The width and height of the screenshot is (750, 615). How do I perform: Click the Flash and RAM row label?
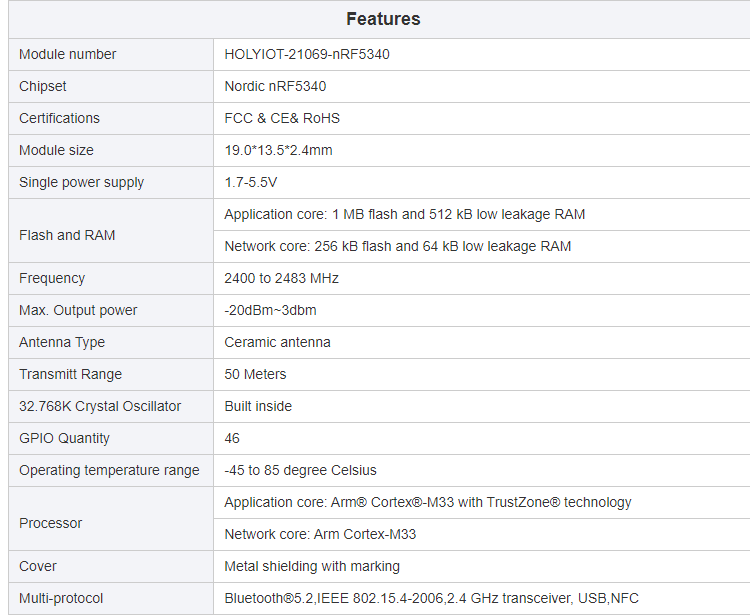click(67, 235)
